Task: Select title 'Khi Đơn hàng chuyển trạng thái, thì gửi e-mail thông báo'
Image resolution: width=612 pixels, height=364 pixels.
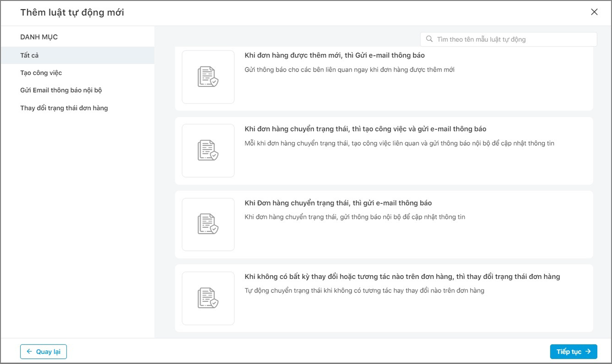Action: point(338,203)
